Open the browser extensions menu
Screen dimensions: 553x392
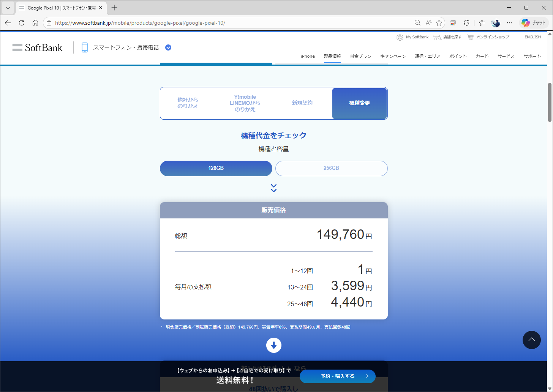point(466,23)
